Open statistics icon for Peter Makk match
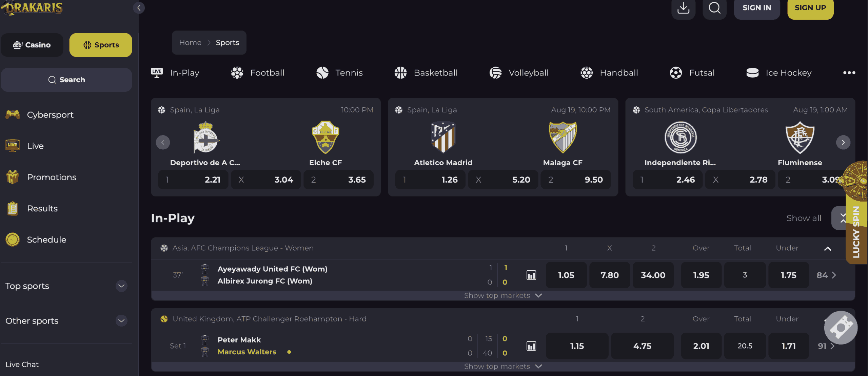Viewport: 868px width, 376px height. [x=531, y=346]
